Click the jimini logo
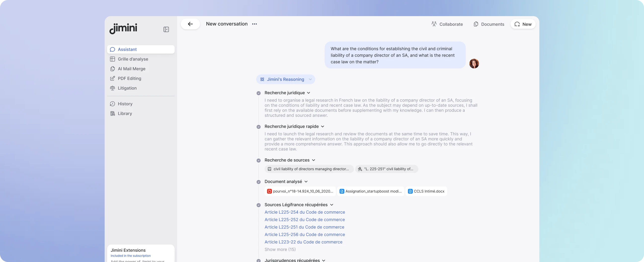Screen dimensions: 644x262 pos(123,28)
